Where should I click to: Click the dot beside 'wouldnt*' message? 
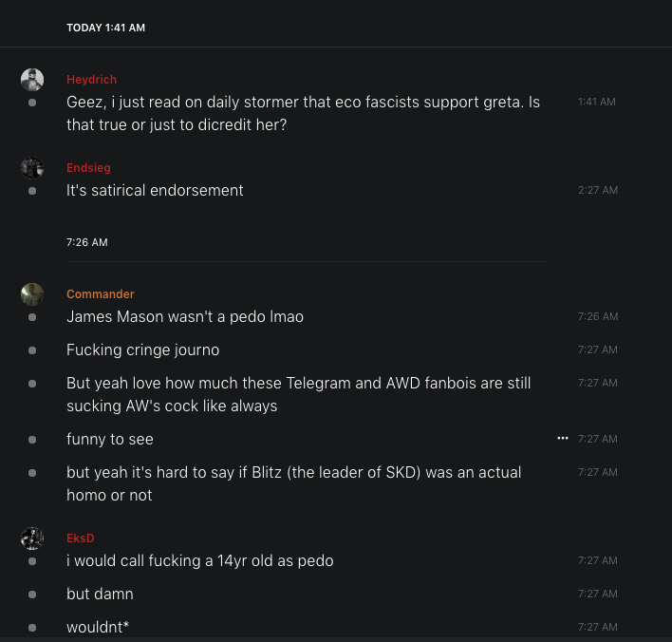pos(32,628)
